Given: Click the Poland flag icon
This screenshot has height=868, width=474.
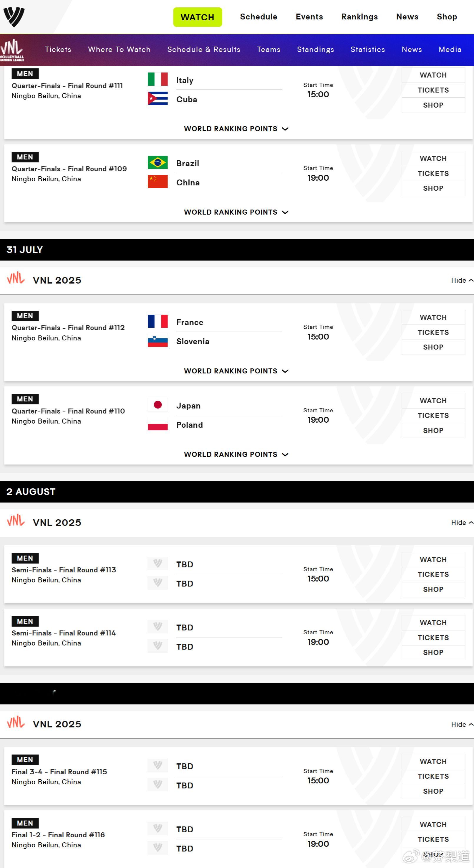Looking at the screenshot, I should (x=158, y=424).
